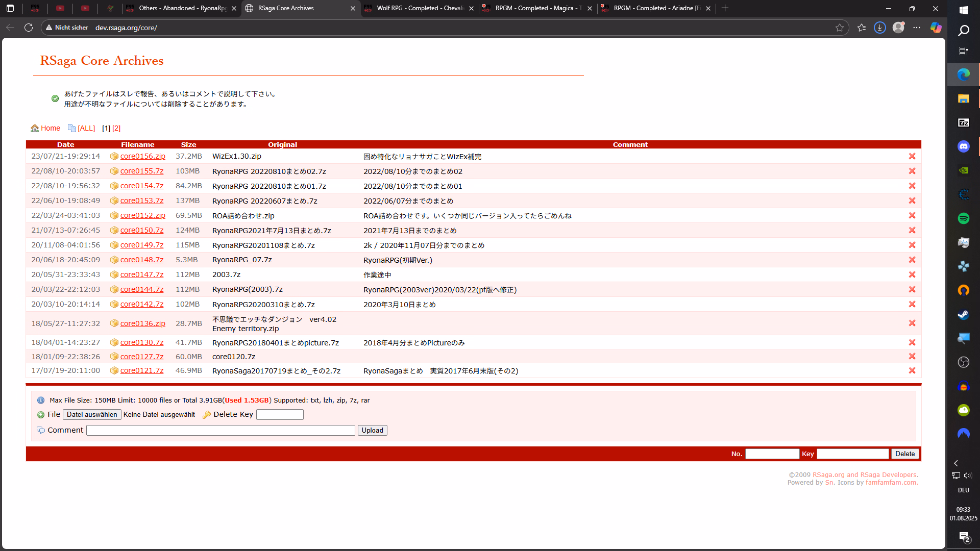The image size is (980, 551).
Task: Open Spotify from the Windows taskbar
Action: click(x=963, y=218)
